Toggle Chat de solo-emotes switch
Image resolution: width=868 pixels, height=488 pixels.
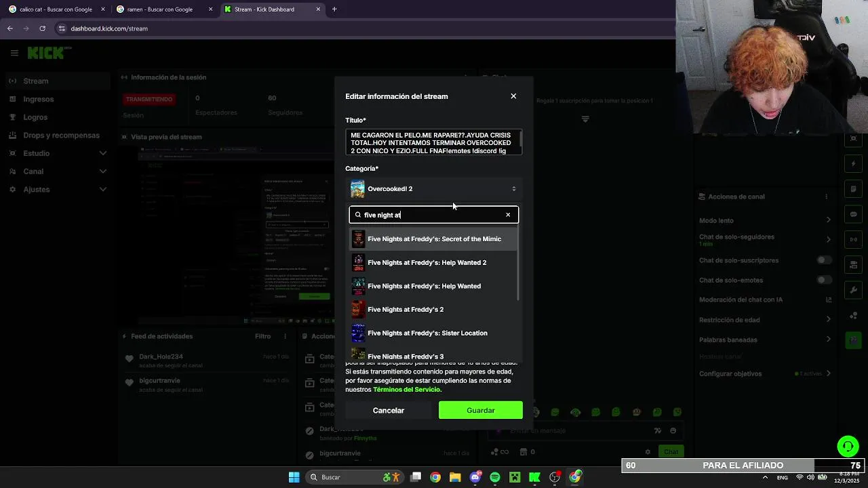pos(824,280)
